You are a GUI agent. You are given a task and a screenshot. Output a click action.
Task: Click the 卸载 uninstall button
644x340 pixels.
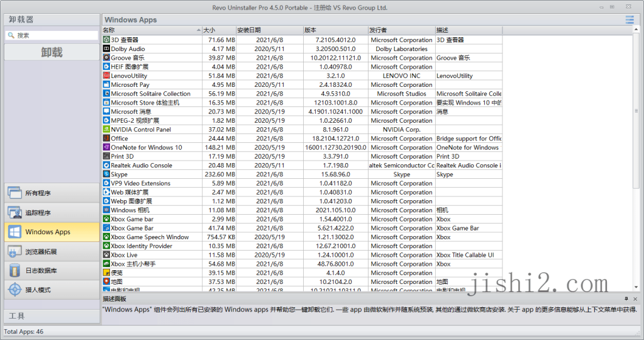click(52, 52)
